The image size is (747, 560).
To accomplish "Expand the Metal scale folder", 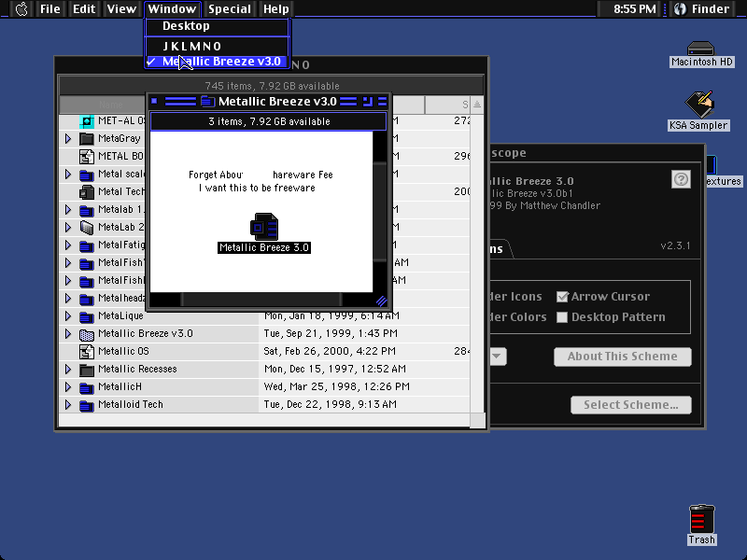I will (x=67, y=175).
